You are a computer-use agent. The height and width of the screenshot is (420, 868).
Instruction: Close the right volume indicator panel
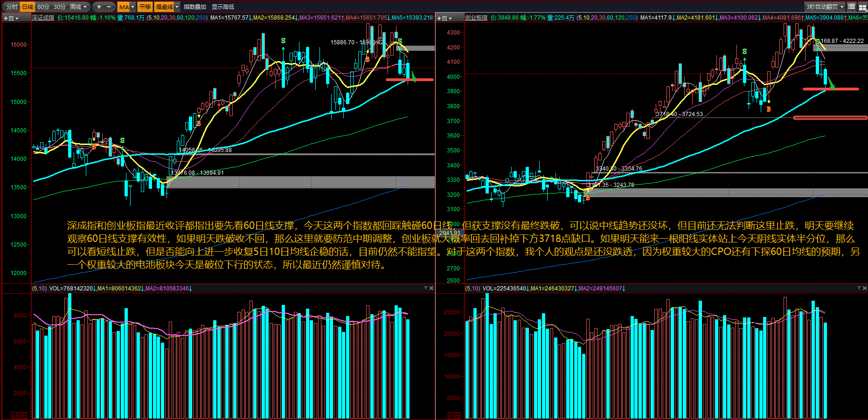tap(865, 288)
